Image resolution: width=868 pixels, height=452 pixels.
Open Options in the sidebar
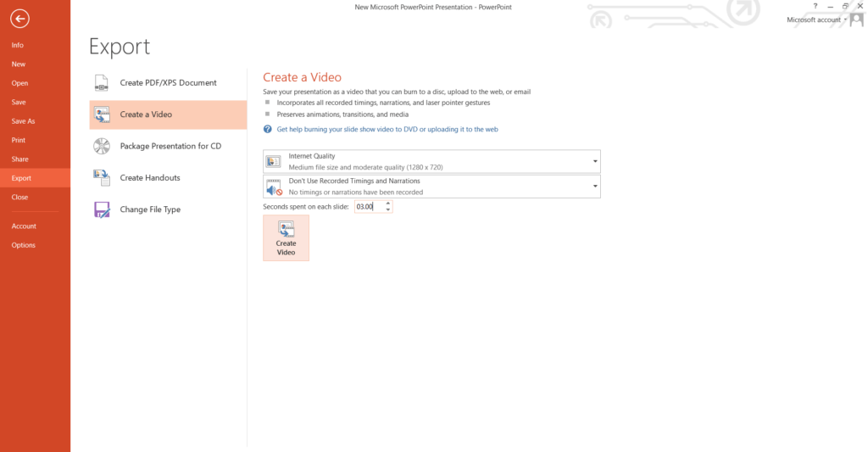tap(23, 245)
